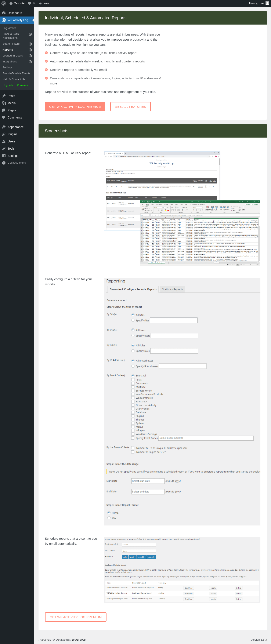The image size is (271, 644).
Task: Click SEE ALL FEATURES button
Action: pos(130,106)
